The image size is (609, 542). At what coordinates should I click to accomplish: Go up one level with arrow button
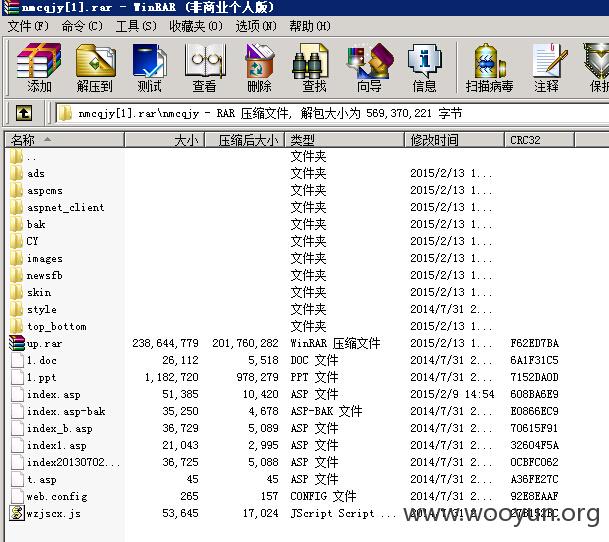(24, 113)
